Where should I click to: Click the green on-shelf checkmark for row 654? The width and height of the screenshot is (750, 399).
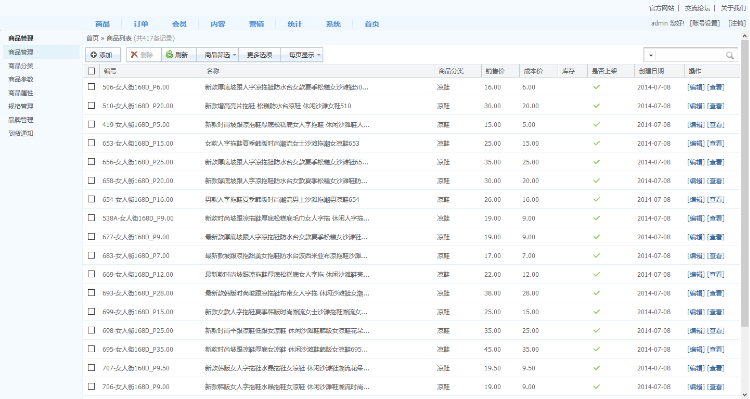point(596,199)
